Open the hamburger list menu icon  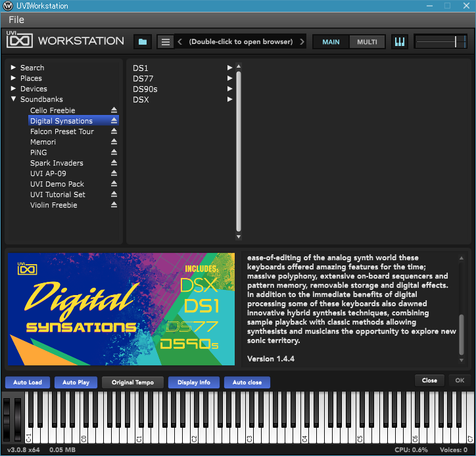click(166, 42)
